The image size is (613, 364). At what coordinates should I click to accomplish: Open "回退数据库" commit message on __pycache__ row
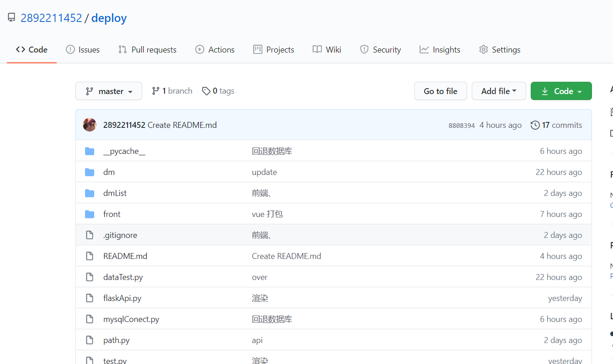pos(272,151)
